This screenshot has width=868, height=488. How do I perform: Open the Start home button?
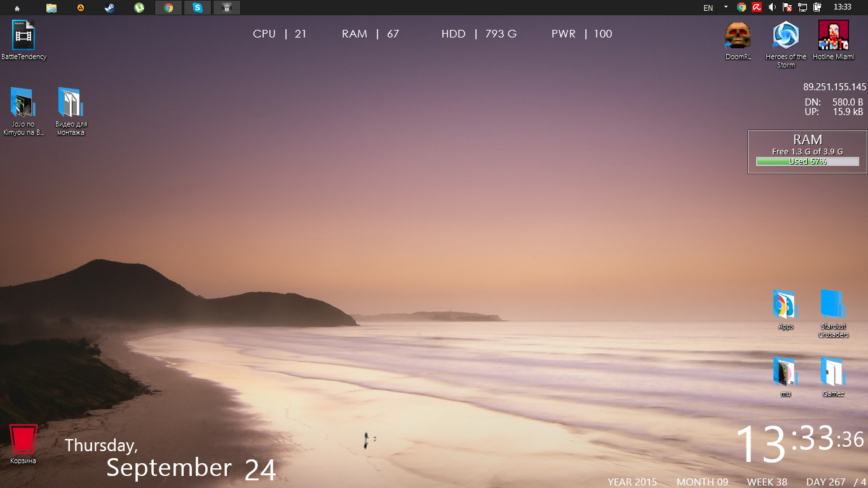(x=17, y=8)
